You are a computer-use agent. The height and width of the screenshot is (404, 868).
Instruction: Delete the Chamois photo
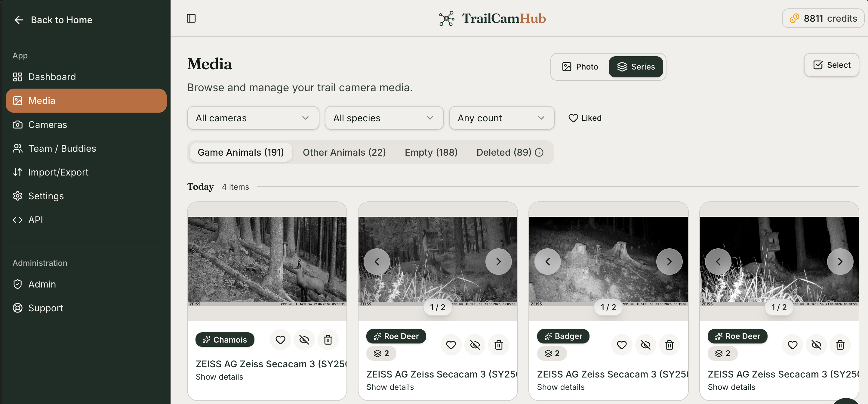click(328, 340)
